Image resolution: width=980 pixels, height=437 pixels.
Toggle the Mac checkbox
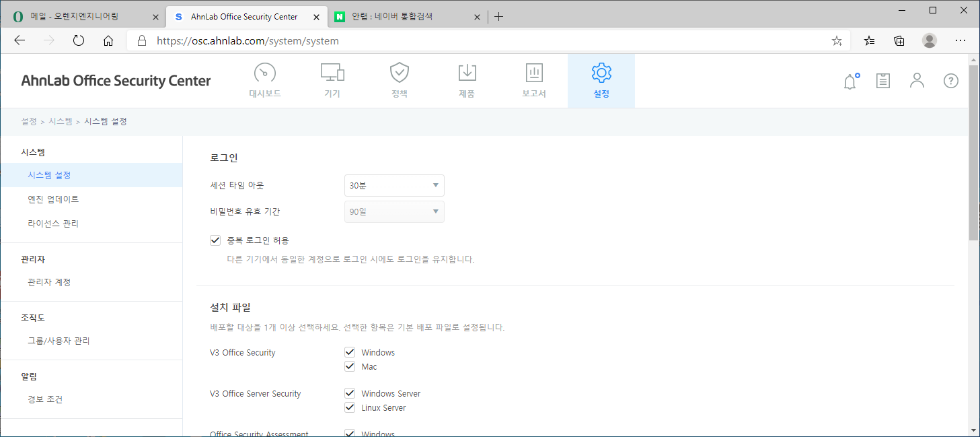350,366
